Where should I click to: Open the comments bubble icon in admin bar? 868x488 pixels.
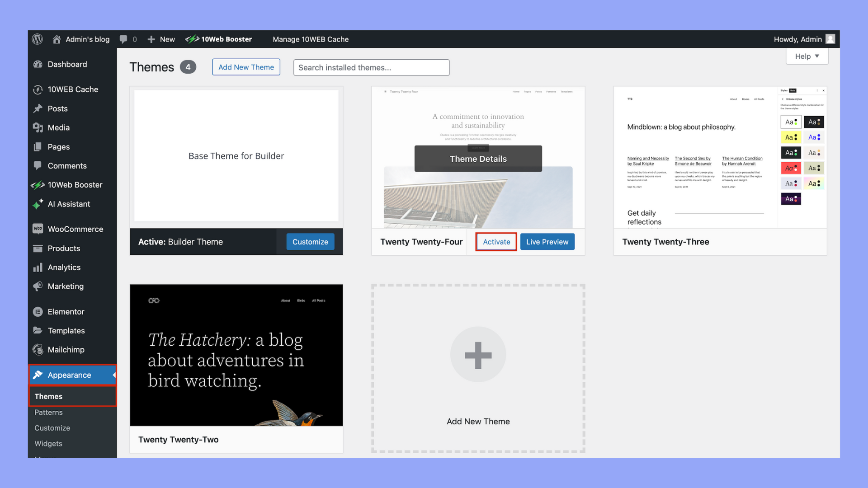[x=123, y=39]
